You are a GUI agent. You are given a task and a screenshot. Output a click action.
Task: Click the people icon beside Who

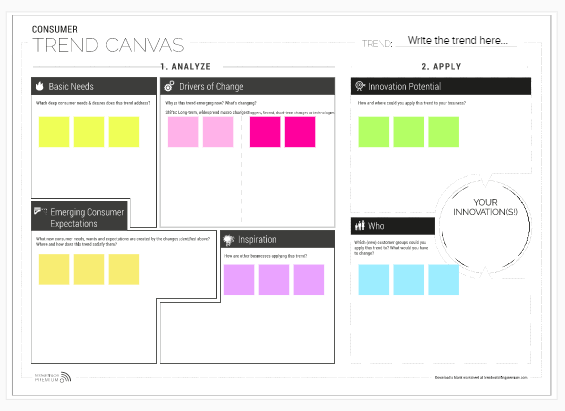click(360, 226)
